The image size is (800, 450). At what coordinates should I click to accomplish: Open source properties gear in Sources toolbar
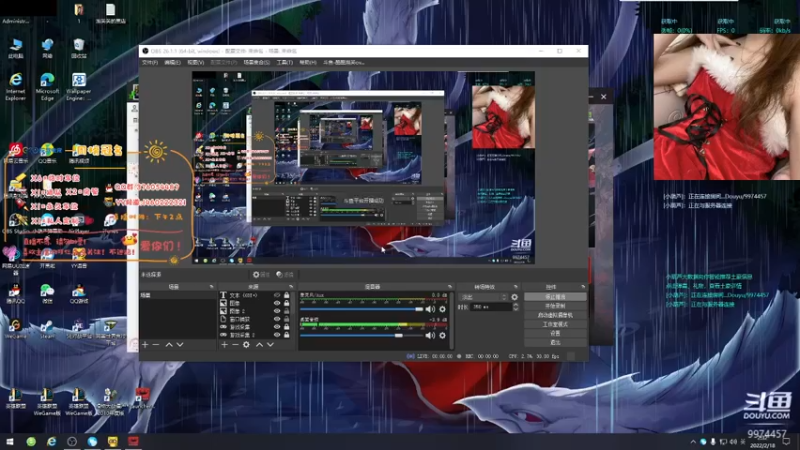[246, 345]
